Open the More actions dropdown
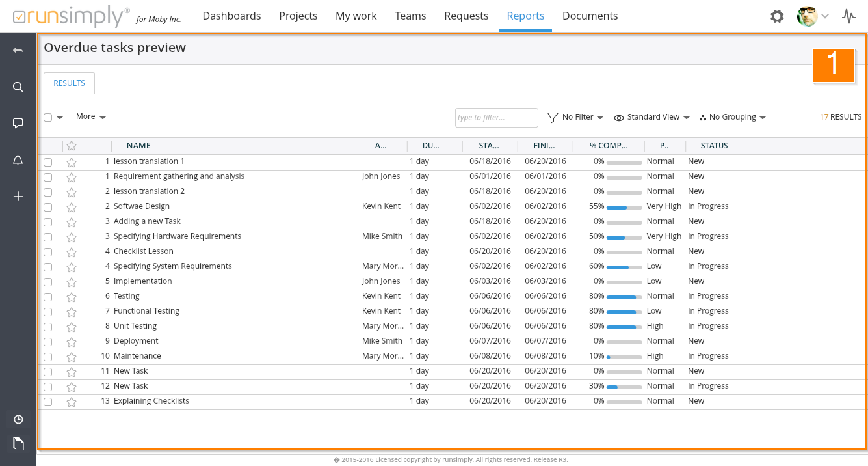Image resolution: width=868 pixels, height=466 pixels. pyautogui.click(x=90, y=116)
